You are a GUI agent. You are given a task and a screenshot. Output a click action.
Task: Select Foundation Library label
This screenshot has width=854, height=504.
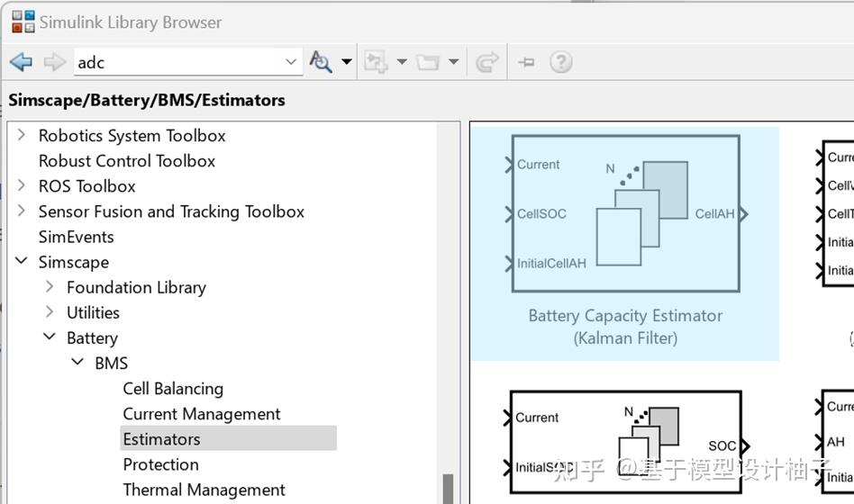pyautogui.click(x=136, y=287)
